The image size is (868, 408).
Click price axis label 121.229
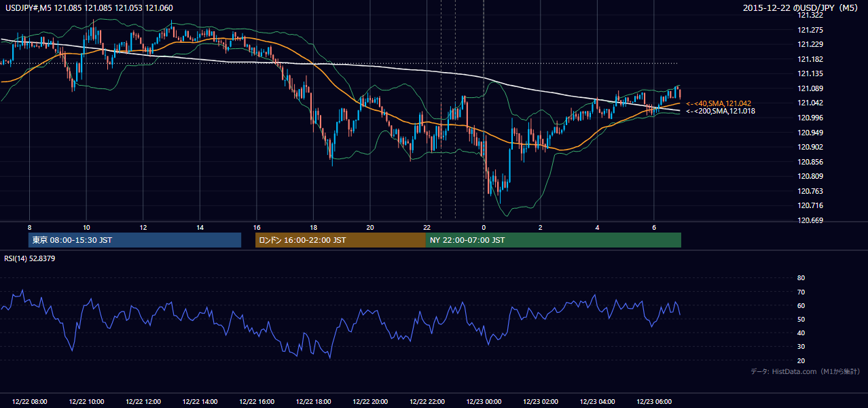point(810,45)
